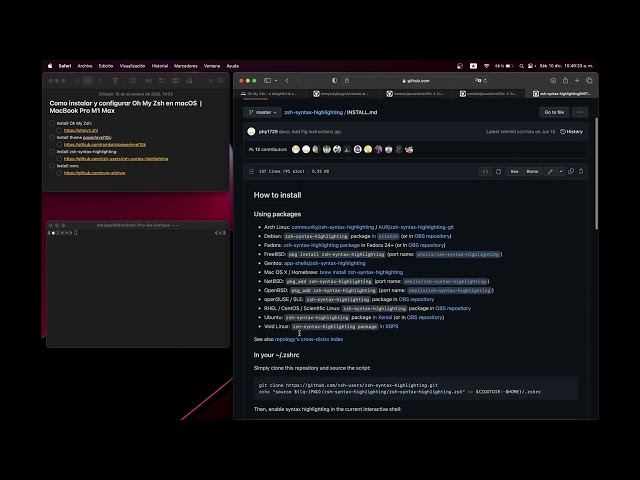Click the Go to file button

[554, 112]
